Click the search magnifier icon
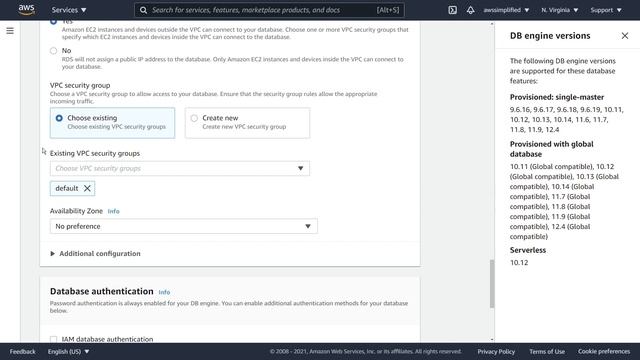 click(x=143, y=10)
